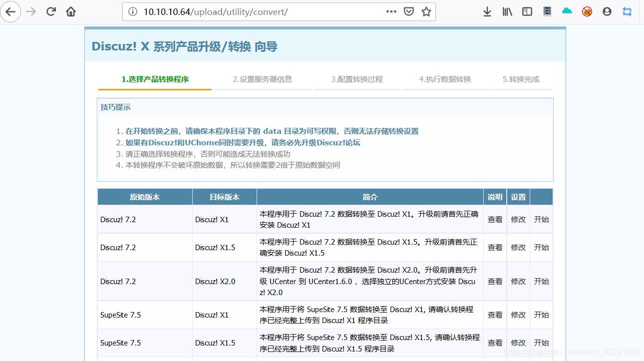Open the page actions three-dots menu
Screen dimensions: 644x361
[x=391, y=11]
